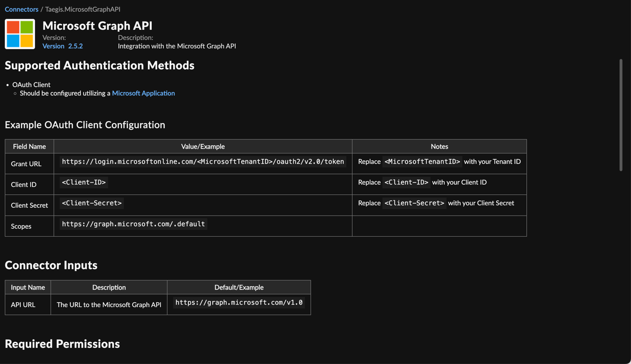
Task: Click the Supported Authentication Methods heading
Action: pyautogui.click(x=100, y=65)
